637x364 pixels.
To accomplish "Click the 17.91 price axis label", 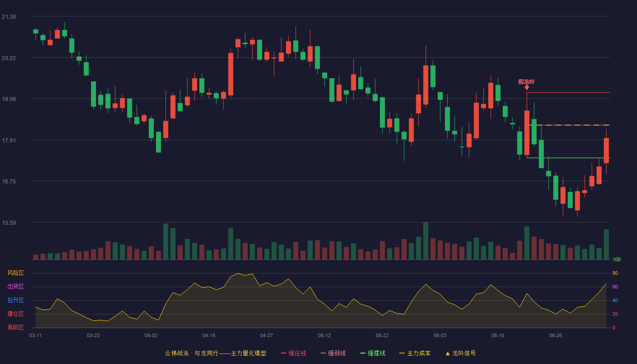I will (x=9, y=141).
